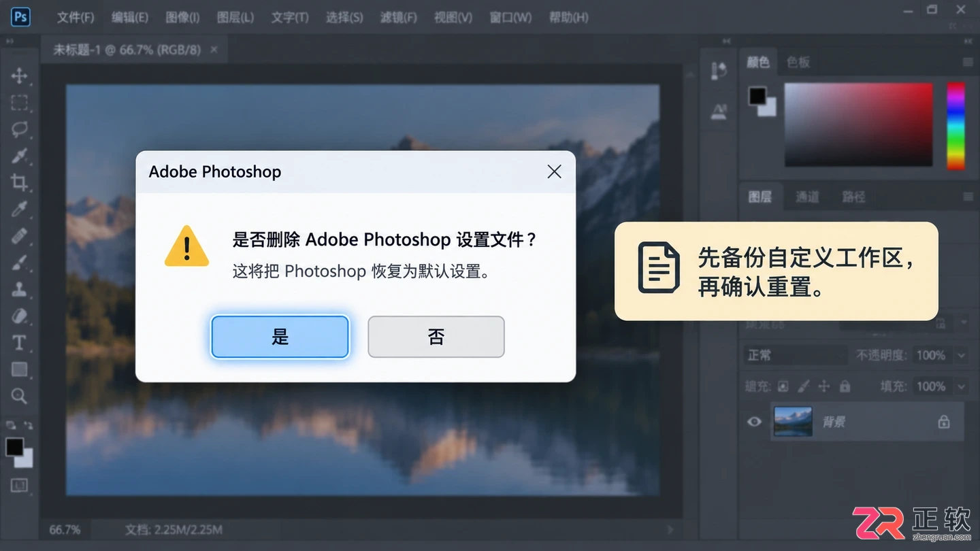The image size is (980, 551).
Task: Select the Type (T) tool
Action: [19, 342]
